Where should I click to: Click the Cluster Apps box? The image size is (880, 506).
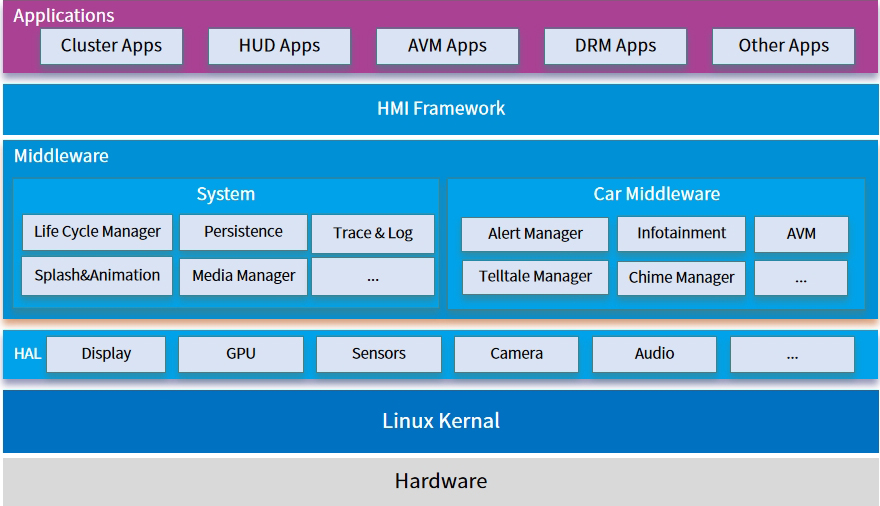[x=111, y=46]
